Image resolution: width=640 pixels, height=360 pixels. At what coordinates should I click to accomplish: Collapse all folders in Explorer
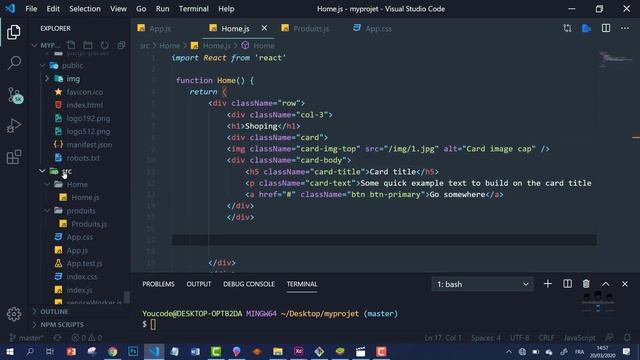(121, 45)
